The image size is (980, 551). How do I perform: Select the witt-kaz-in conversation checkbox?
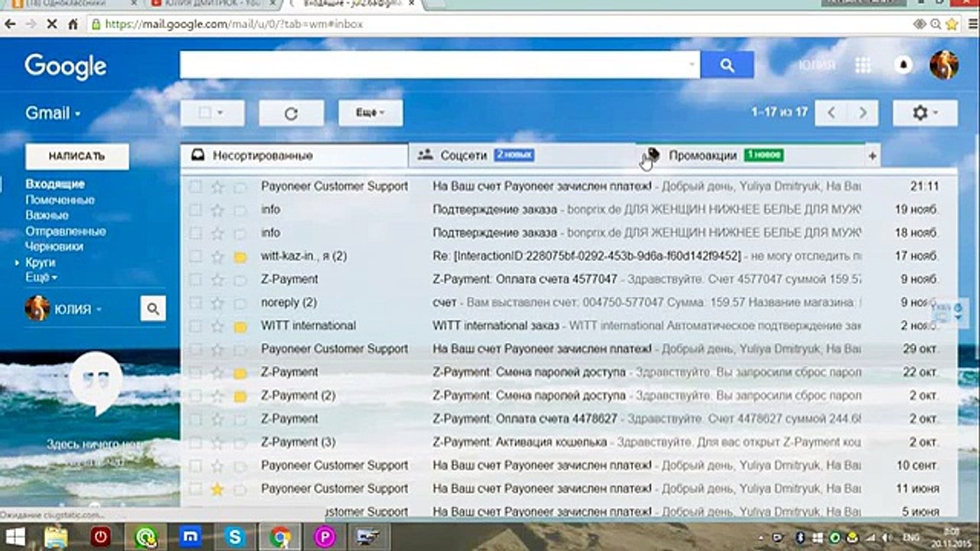(196, 256)
